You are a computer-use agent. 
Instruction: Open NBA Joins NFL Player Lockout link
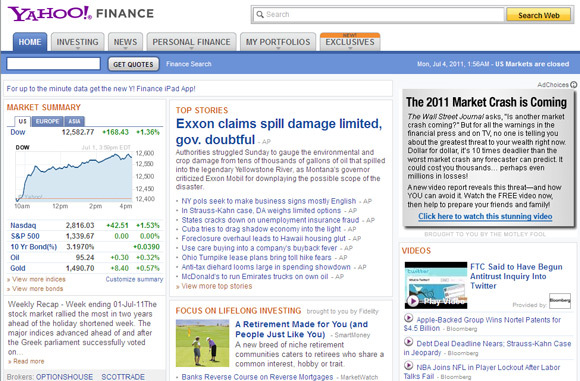[482, 371]
